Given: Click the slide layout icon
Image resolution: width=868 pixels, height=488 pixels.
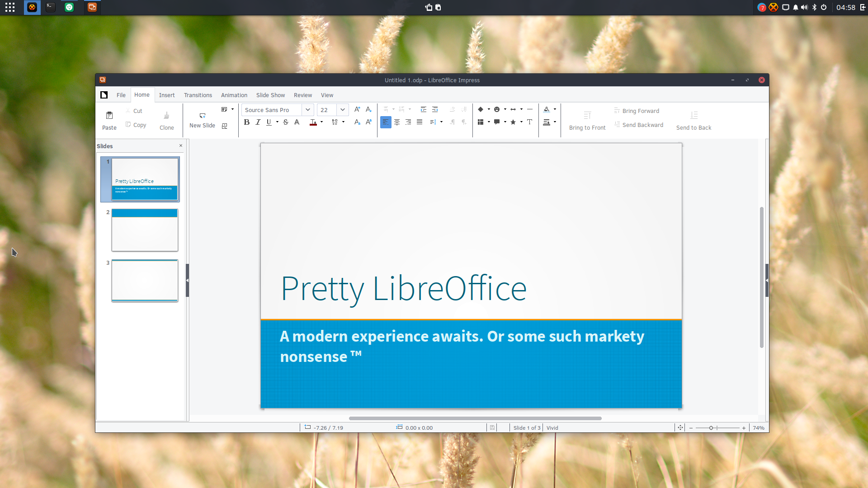Looking at the screenshot, I should click(x=224, y=109).
